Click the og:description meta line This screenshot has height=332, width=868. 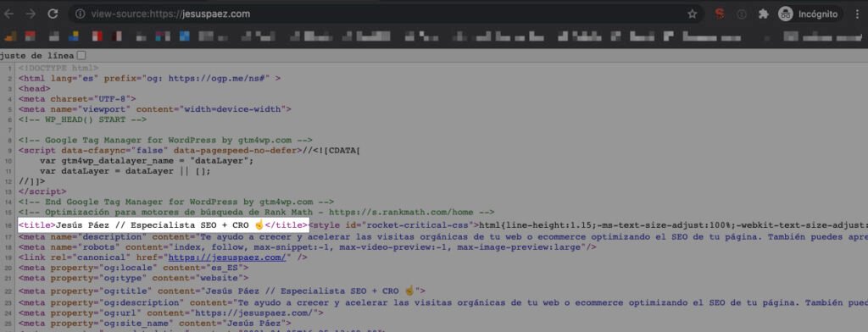click(442, 303)
